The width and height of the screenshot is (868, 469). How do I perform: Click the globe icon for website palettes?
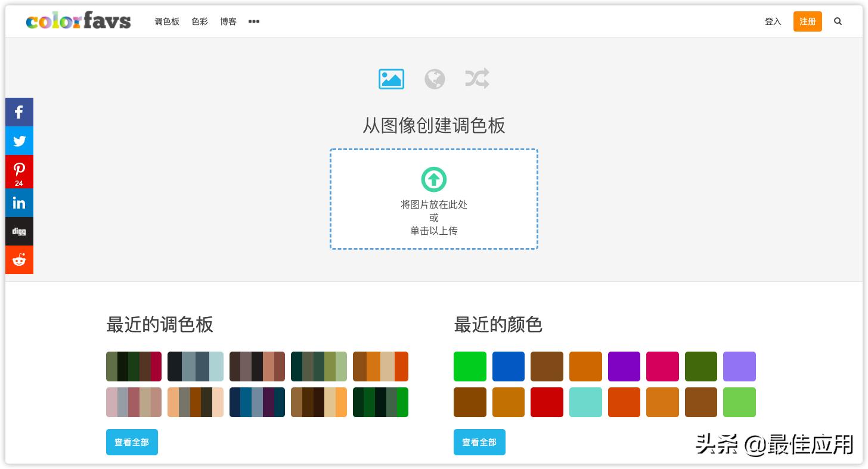tap(434, 79)
